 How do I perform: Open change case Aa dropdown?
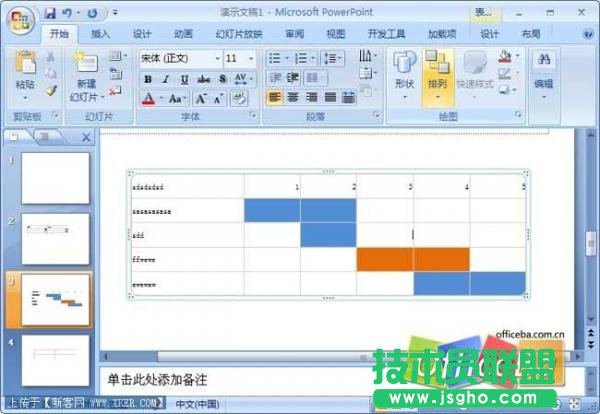pyautogui.click(x=178, y=99)
